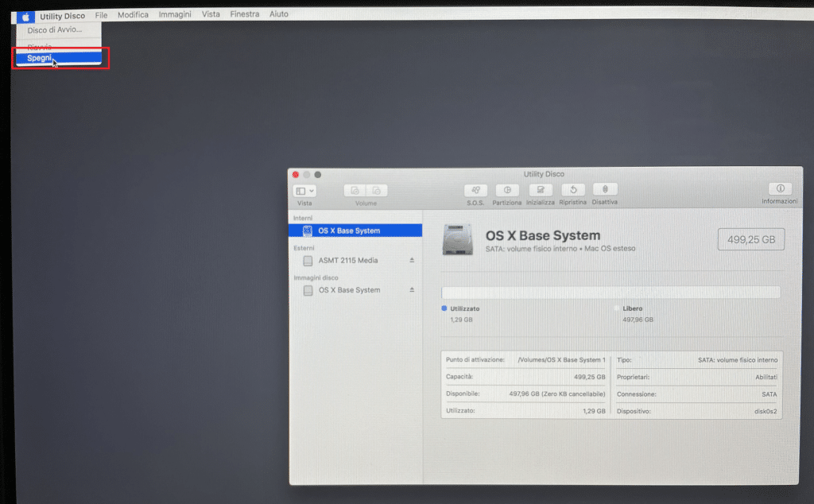Choose Spegni from the Apple menu
Image resolution: width=814 pixels, height=504 pixels.
coord(58,58)
